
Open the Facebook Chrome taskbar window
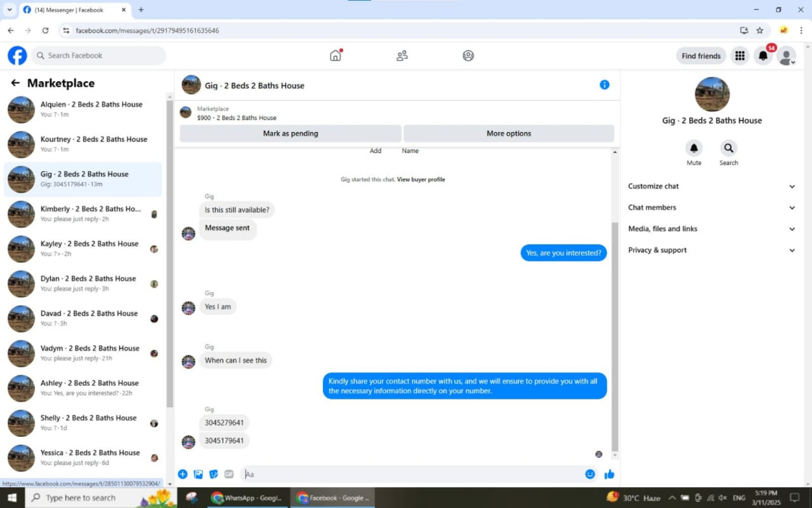click(x=333, y=498)
